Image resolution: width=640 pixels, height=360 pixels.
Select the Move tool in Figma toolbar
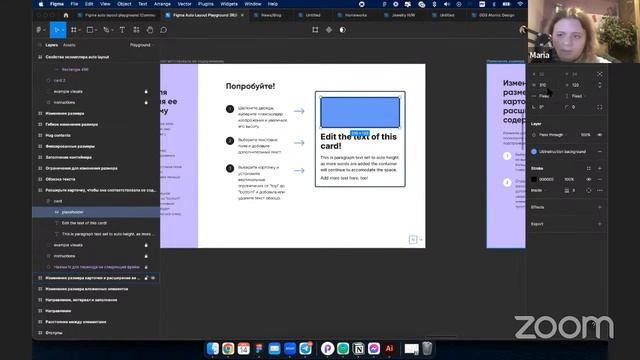pyautogui.click(x=57, y=30)
